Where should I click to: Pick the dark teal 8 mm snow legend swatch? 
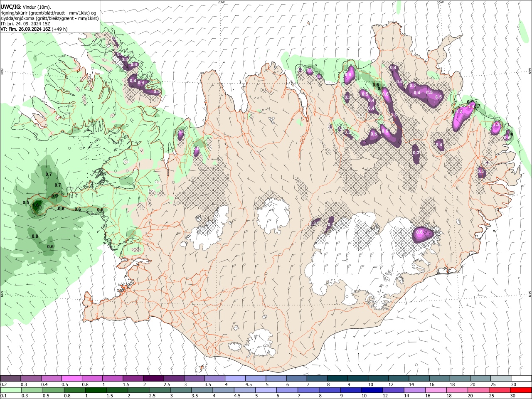coord(337,378)
